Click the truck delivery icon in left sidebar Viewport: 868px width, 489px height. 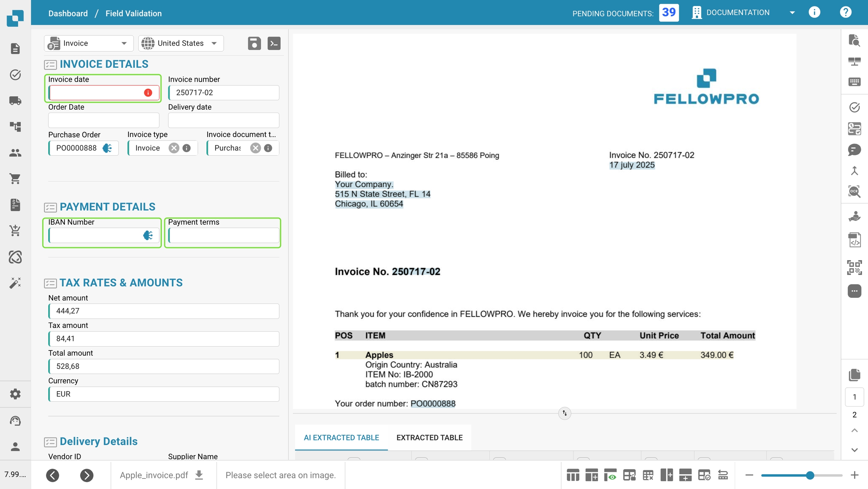[15, 101]
